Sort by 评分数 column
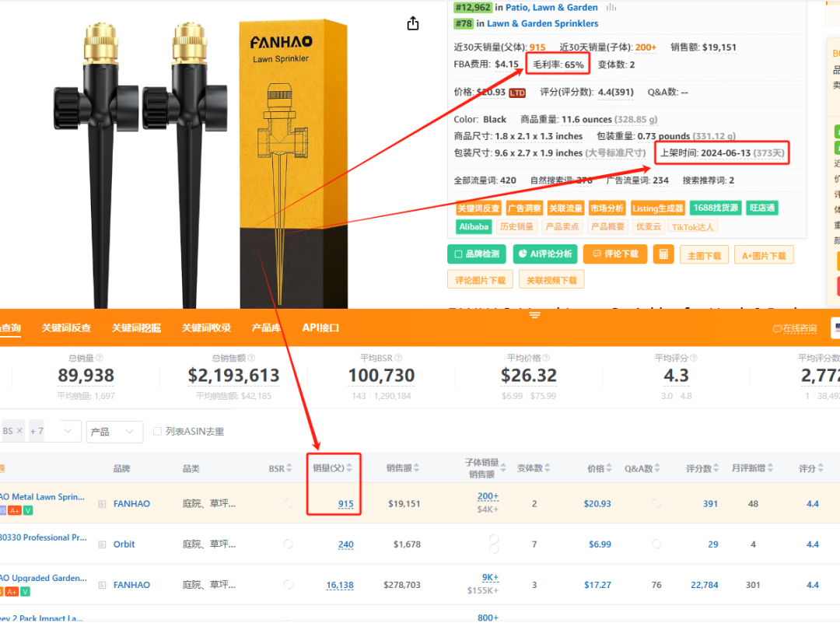Viewport: 840px width, 630px height. point(716,468)
